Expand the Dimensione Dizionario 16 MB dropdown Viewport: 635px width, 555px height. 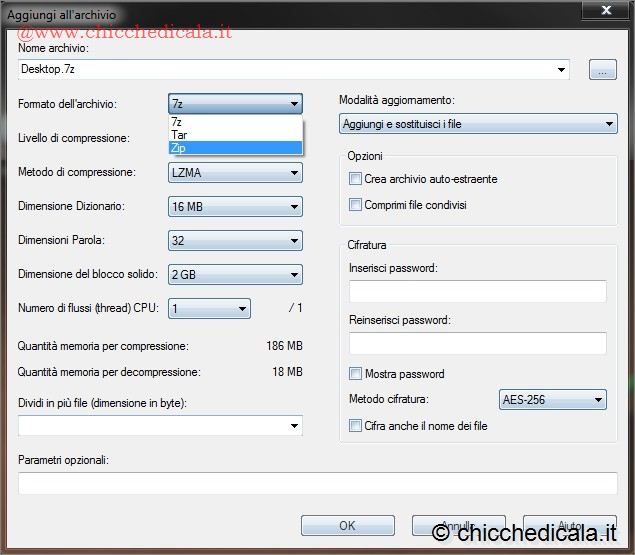235,207
